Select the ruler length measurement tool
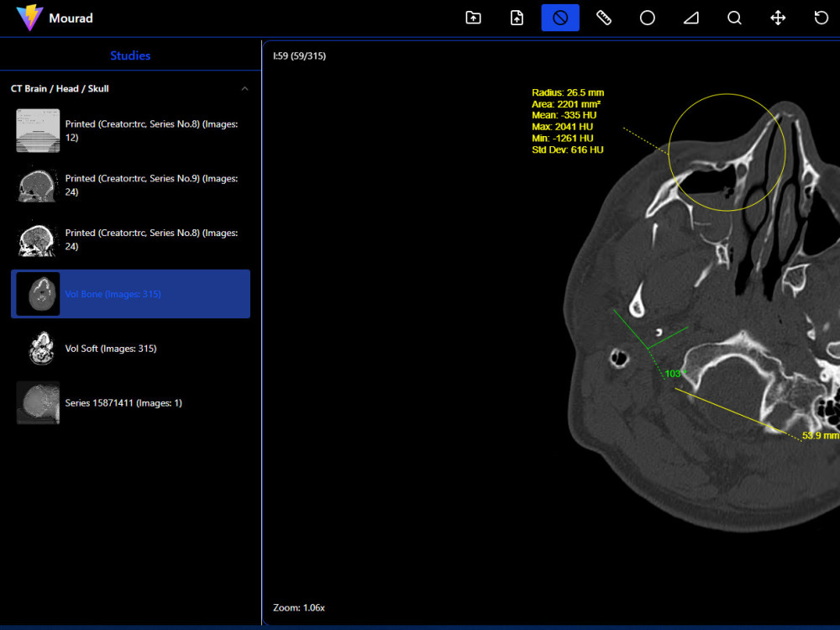The width and height of the screenshot is (840, 630). coord(604,18)
